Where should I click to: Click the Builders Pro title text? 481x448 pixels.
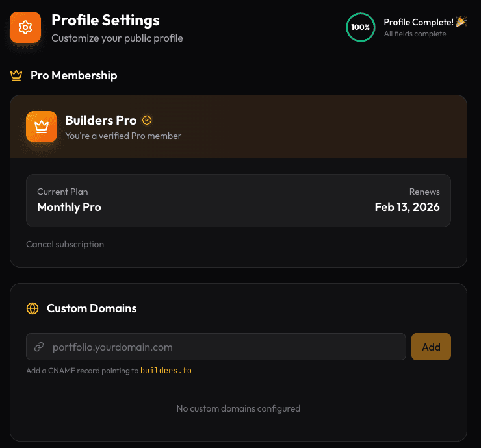pos(101,120)
